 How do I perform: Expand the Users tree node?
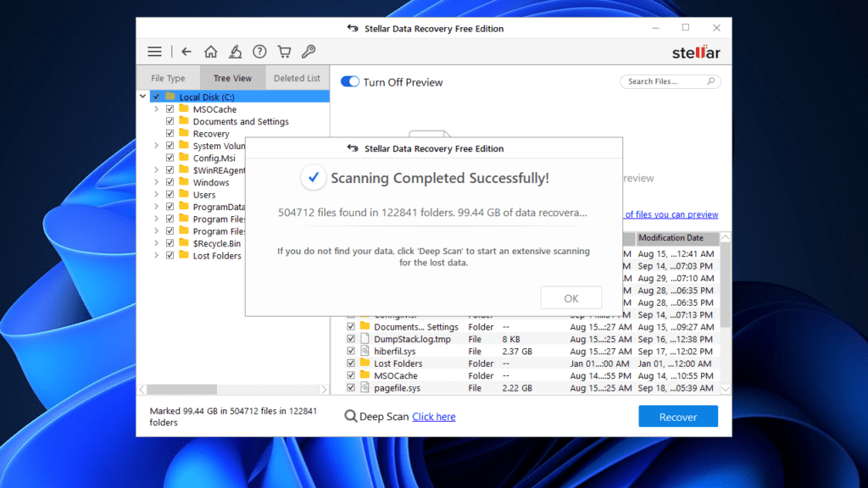(156, 194)
